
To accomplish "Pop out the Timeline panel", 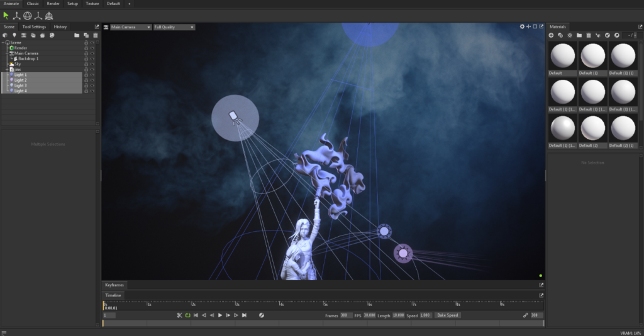I will [541, 295].
